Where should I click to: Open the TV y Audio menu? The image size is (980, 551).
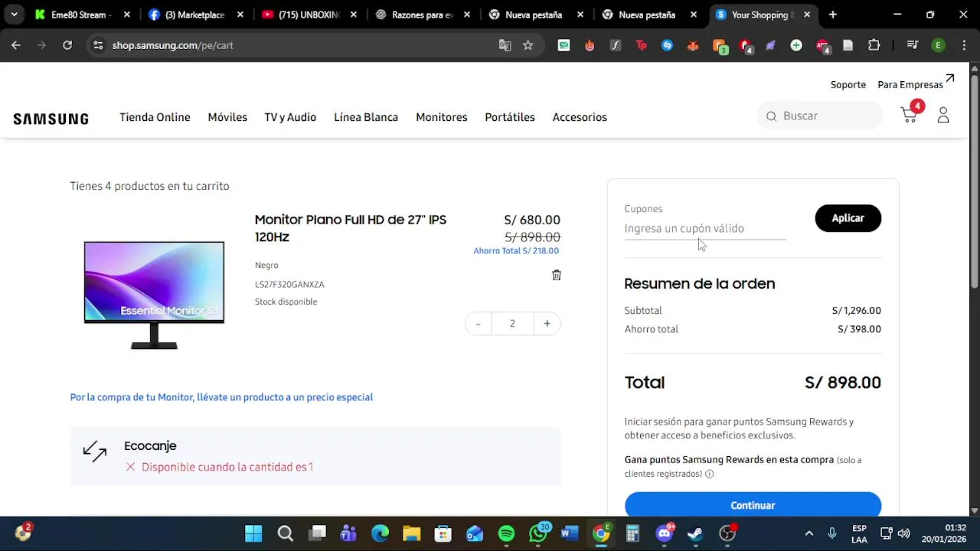coord(290,117)
